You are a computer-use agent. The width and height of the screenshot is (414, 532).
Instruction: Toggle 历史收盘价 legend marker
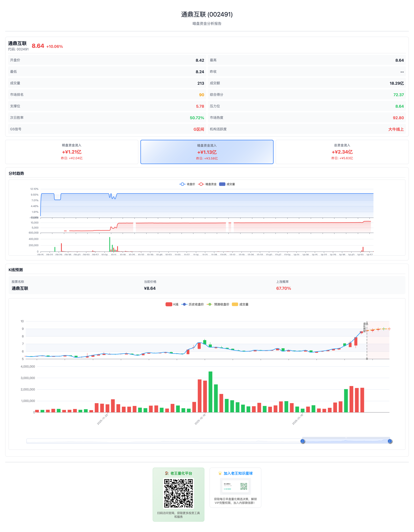pos(184,304)
